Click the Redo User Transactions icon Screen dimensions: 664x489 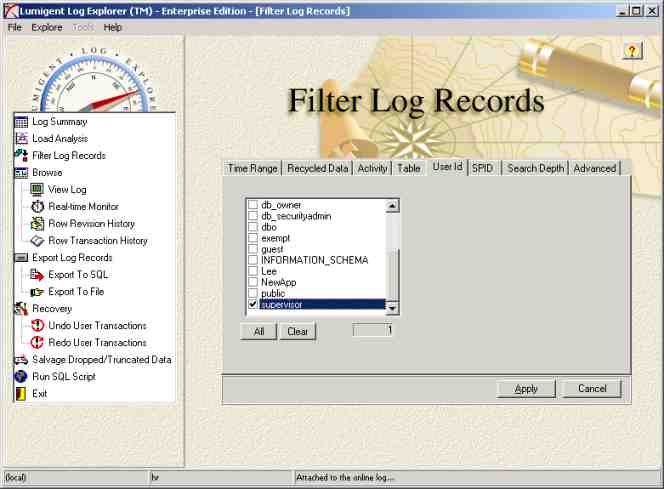pos(37,343)
